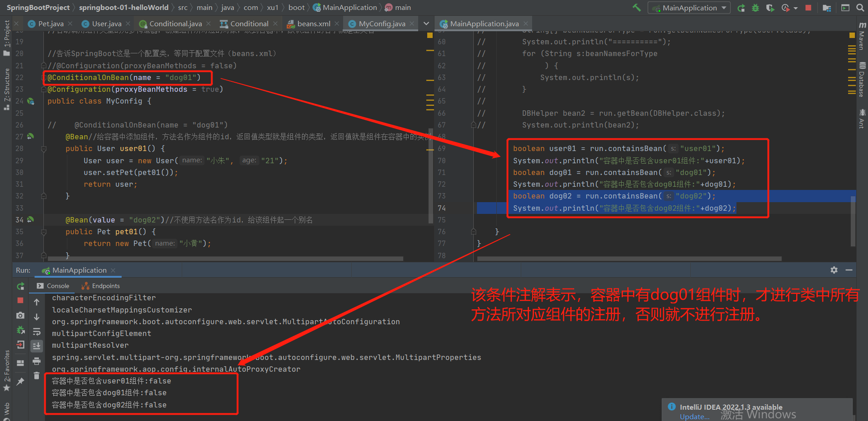Image resolution: width=868 pixels, height=421 pixels.
Task: Open the Database tool window
Action: pos(862,80)
